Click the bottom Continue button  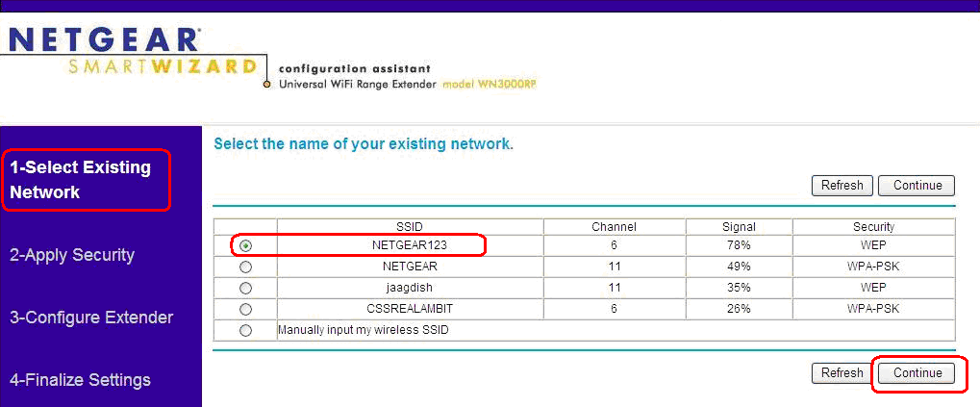(x=917, y=373)
